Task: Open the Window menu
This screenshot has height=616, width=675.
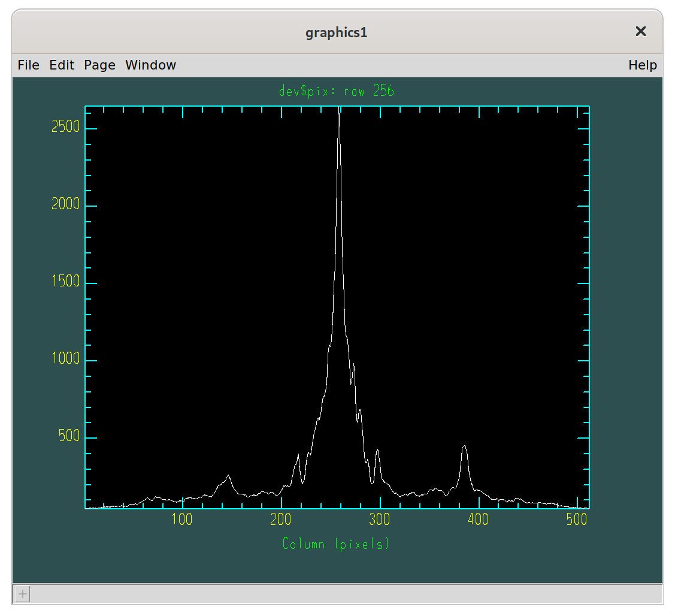Action: point(150,65)
